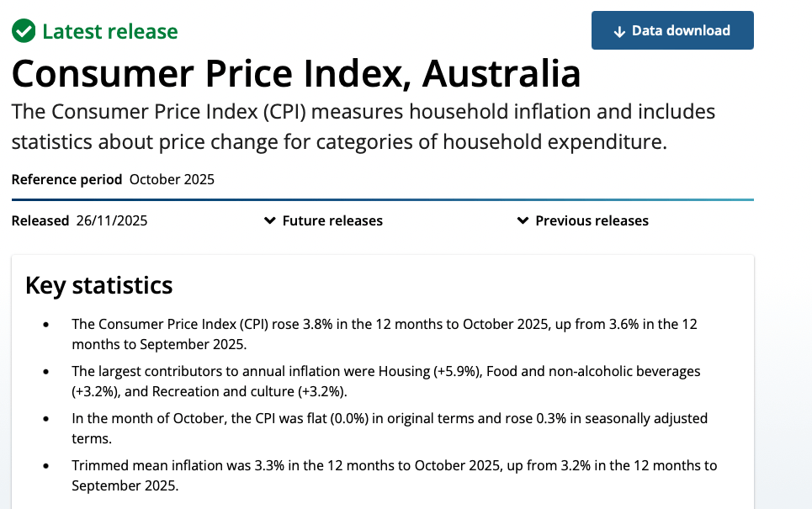Click the Consumer Price Index, Australia heading

click(x=296, y=74)
